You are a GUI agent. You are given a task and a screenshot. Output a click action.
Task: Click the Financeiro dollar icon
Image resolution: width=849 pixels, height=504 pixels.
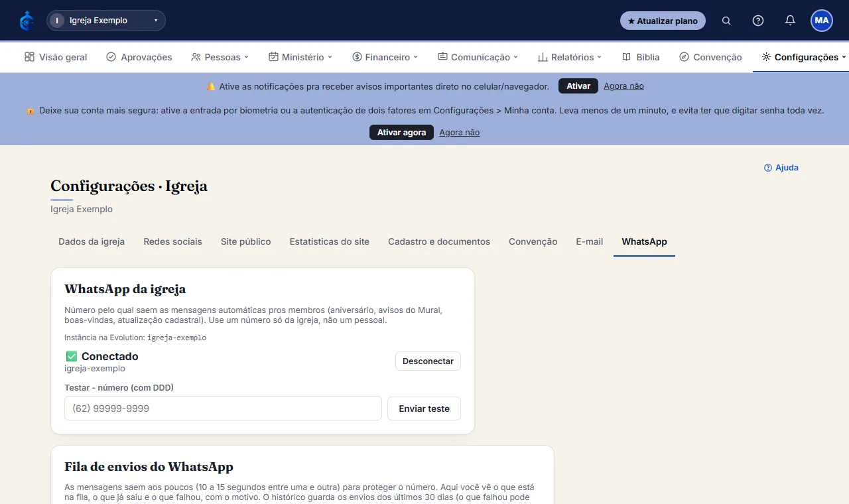click(357, 57)
